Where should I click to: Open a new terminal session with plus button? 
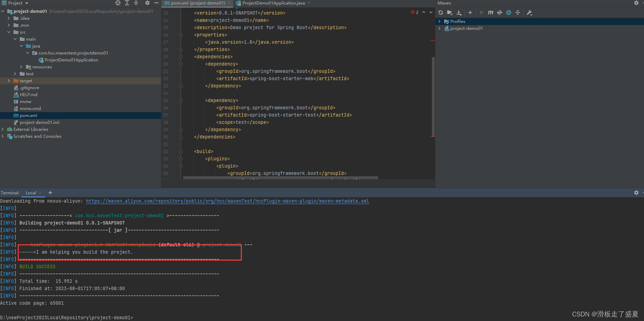click(x=50, y=193)
